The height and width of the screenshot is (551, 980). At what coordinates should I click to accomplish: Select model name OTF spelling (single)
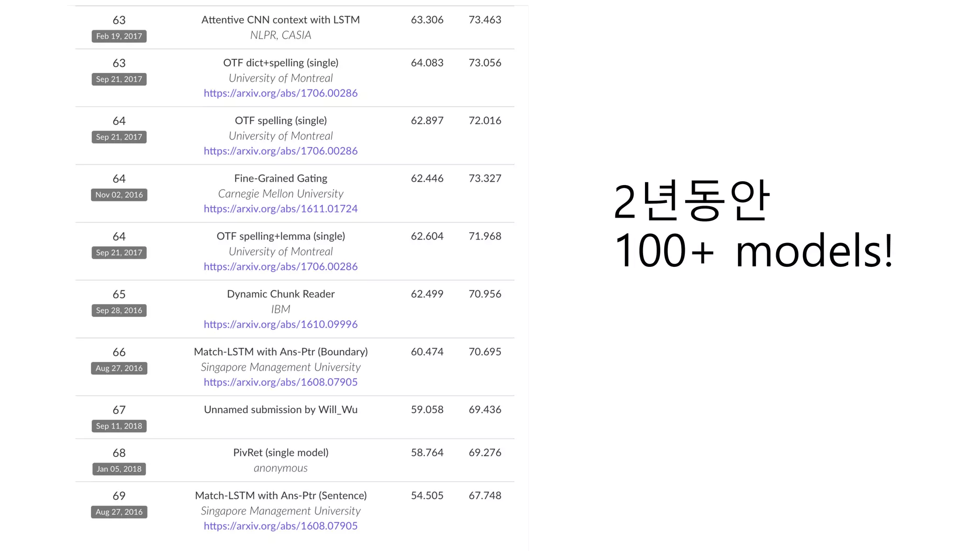click(x=280, y=121)
